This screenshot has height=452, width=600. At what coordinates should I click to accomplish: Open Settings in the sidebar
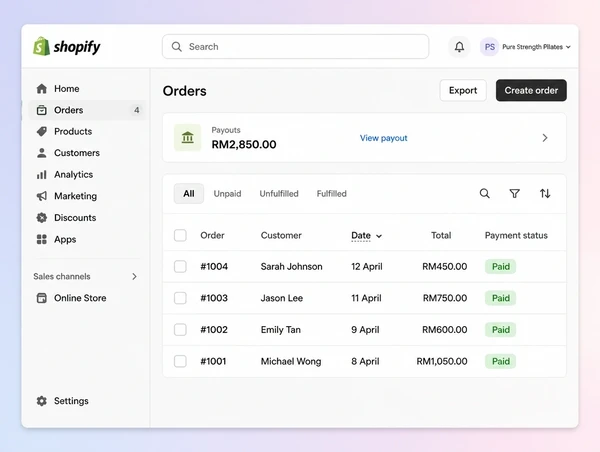click(x=88, y=401)
